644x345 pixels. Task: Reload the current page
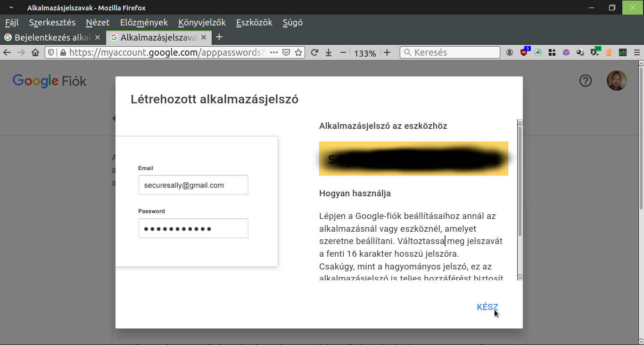coord(315,52)
